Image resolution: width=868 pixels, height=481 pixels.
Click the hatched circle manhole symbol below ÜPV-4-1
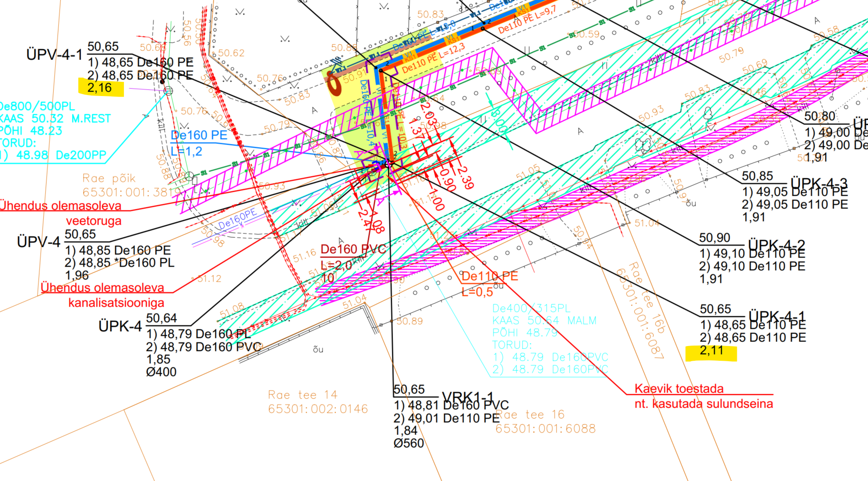(168, 90)
